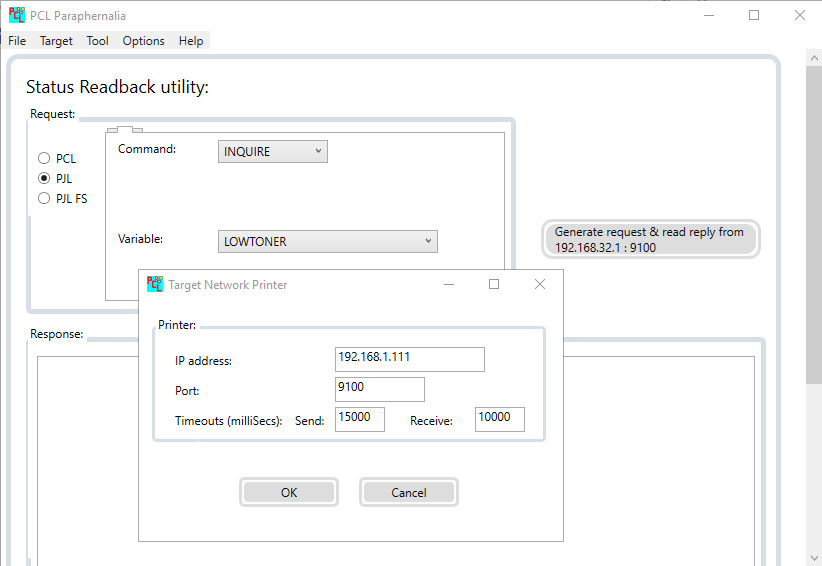The image size is (822, 566).
Task: Select the PJL radio button
Action: [x=44, y=178]
